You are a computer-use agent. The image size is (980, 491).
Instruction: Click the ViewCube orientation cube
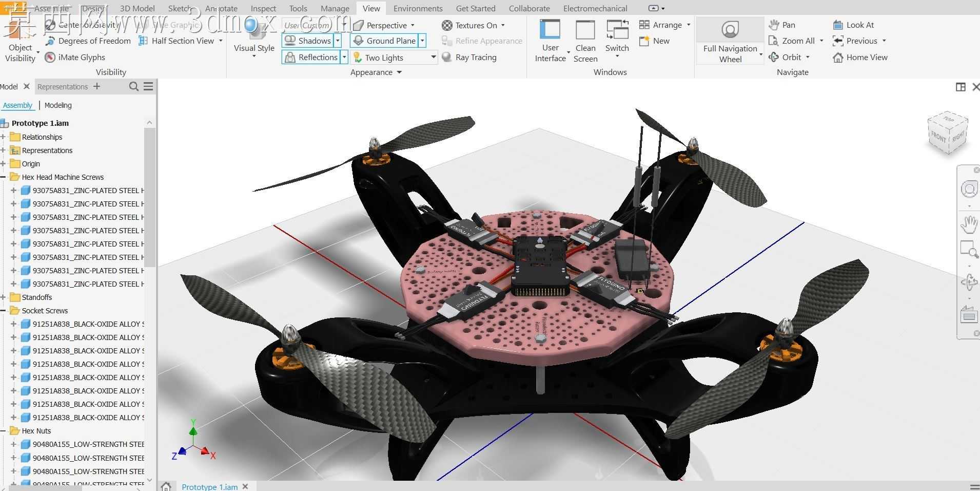948,133
